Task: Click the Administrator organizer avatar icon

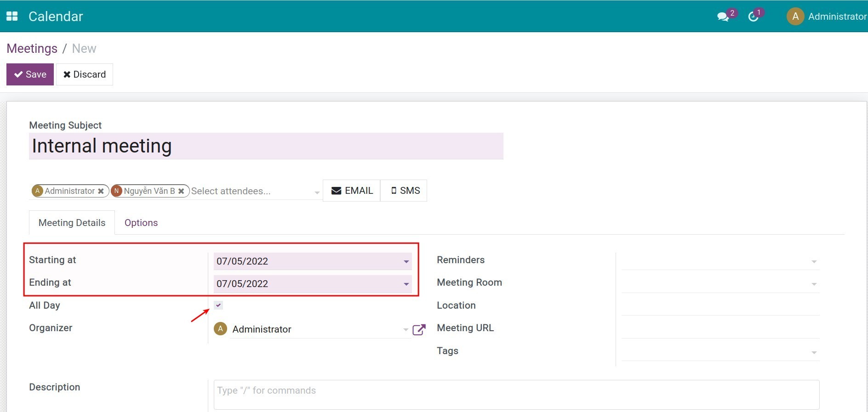Action: point(221,329)
